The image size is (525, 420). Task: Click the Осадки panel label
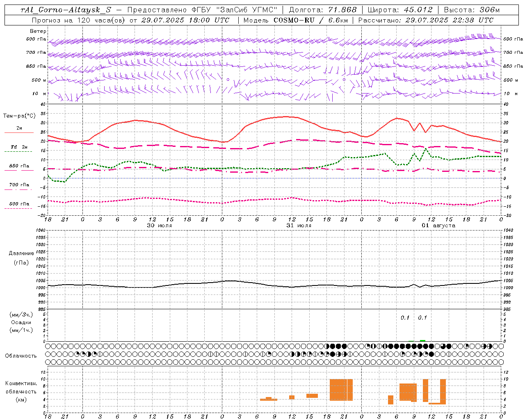click(21, 322)
